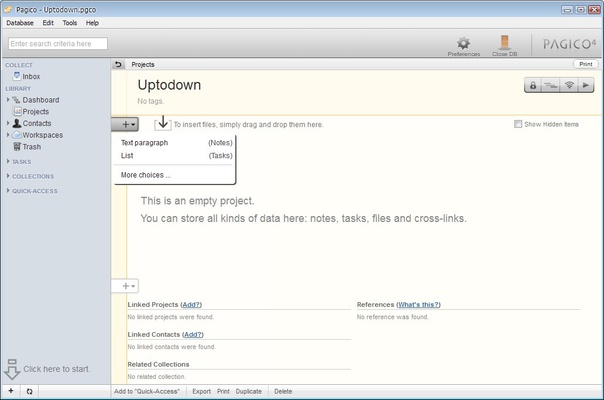This screenshot has height=400, width=604.
Task: Open Preferences gear icon
Action: [x=463, y=43]
